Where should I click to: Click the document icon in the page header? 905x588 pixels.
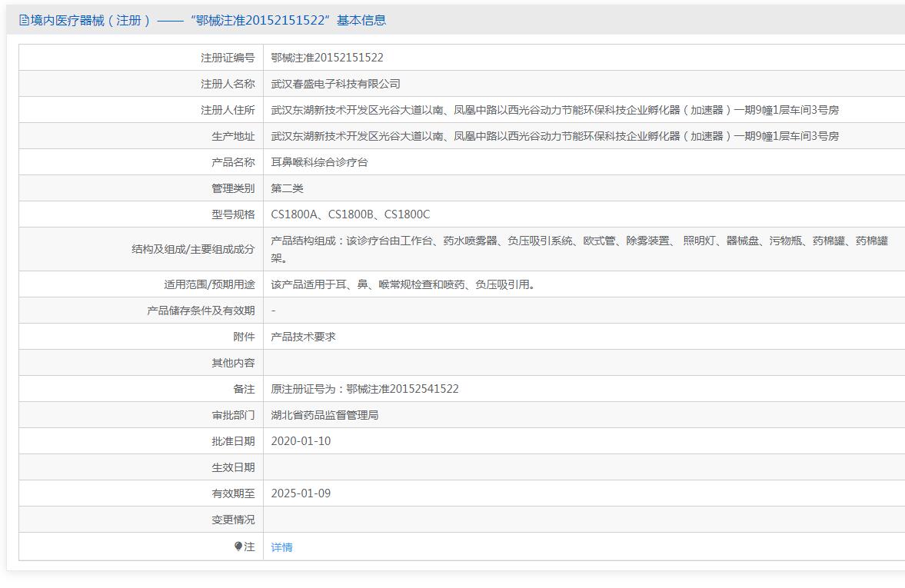point(24,21)
